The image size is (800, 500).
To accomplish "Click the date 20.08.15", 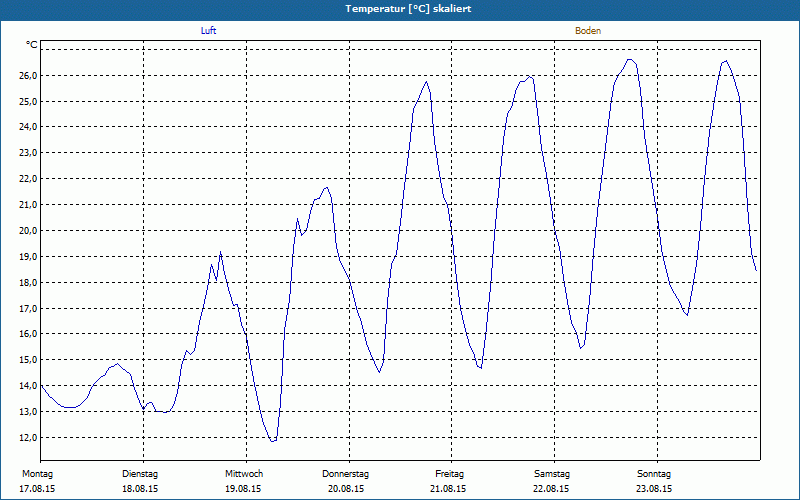I will pyautogui.click(x=346, y=489).
